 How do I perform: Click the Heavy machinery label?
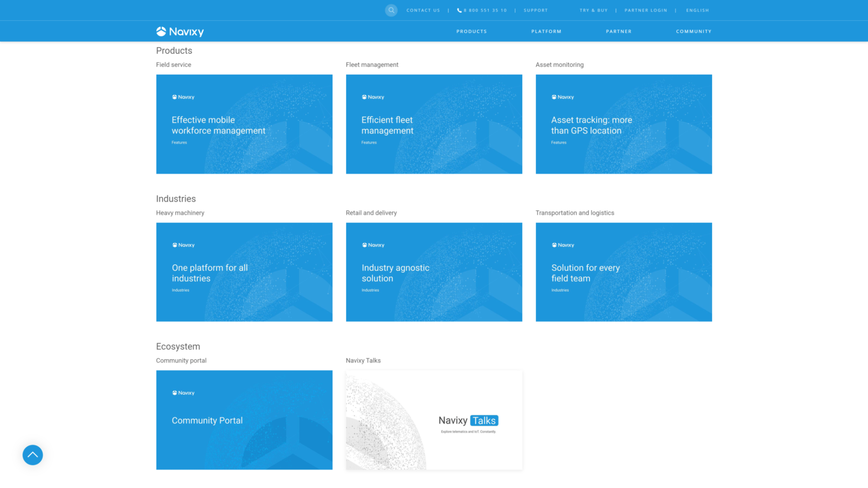point(180,213)
